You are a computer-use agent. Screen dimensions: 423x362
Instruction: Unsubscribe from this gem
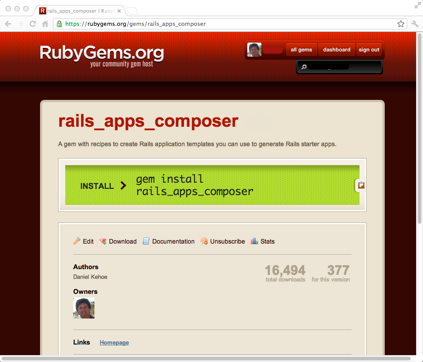click(x=227, y=241)
